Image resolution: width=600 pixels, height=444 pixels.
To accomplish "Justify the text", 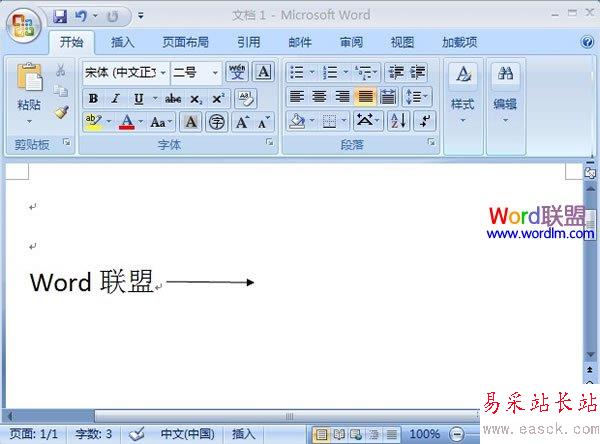I will pos(365,96).
